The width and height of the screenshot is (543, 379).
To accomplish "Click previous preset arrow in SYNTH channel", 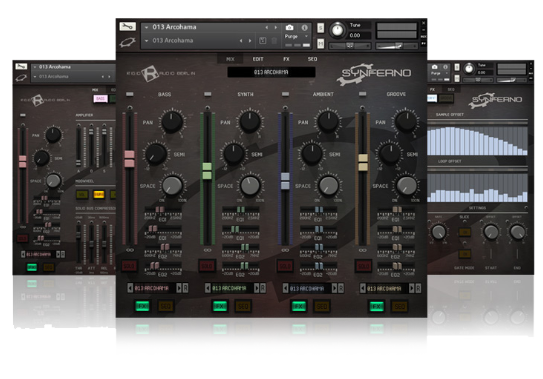I will pyautogui.click(x=207, y=288).
